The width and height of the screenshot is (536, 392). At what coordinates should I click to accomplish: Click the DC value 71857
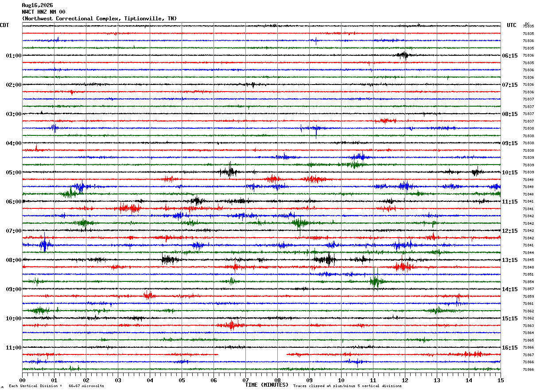click(x=528, y=289)
